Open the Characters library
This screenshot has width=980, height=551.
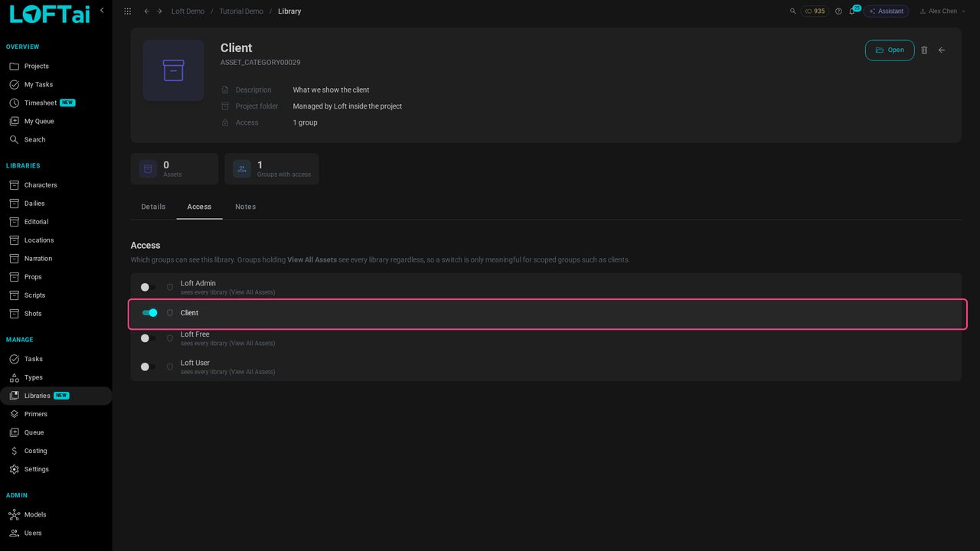(x=56, y=185)
